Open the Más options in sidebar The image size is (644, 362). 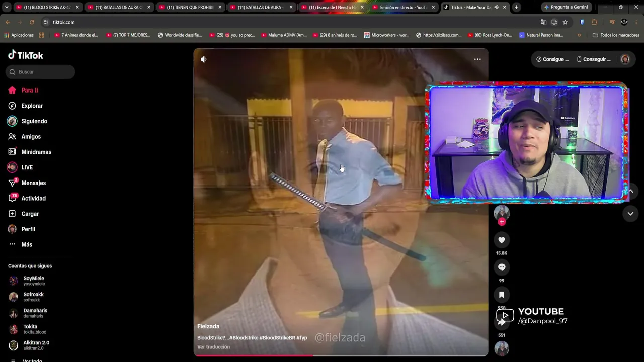(x=20, y=244)
